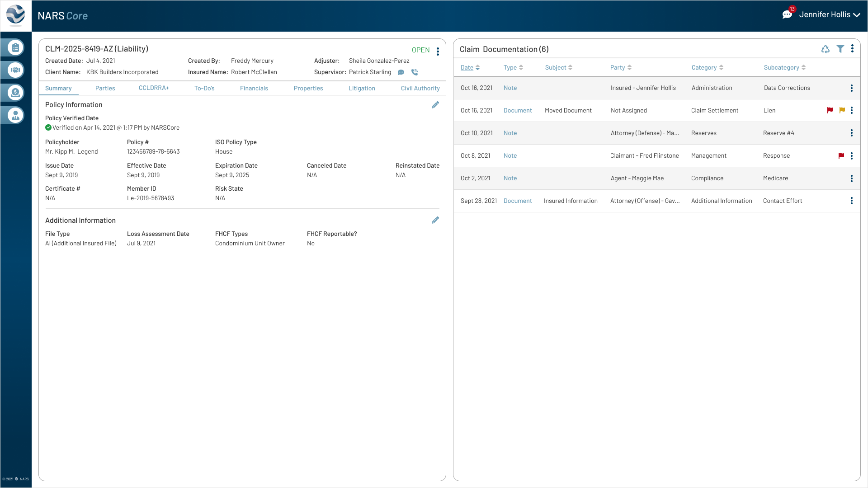The height and width of the screenshot is (488, 868).
Task: Toggle the yellow flag on the Moved Document row
Action: (x=841, y=110)
